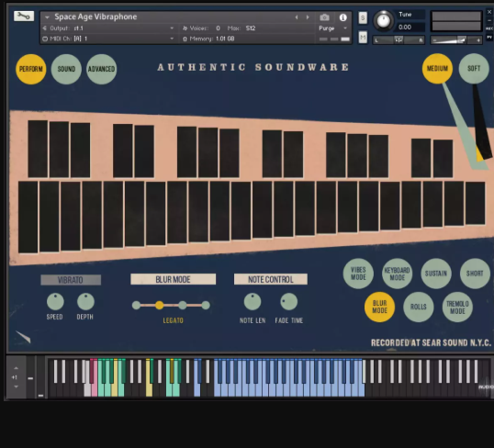Screen dimensions: 494x448
Task: Click the BLUR MODE header label
Action: (174, 279)
